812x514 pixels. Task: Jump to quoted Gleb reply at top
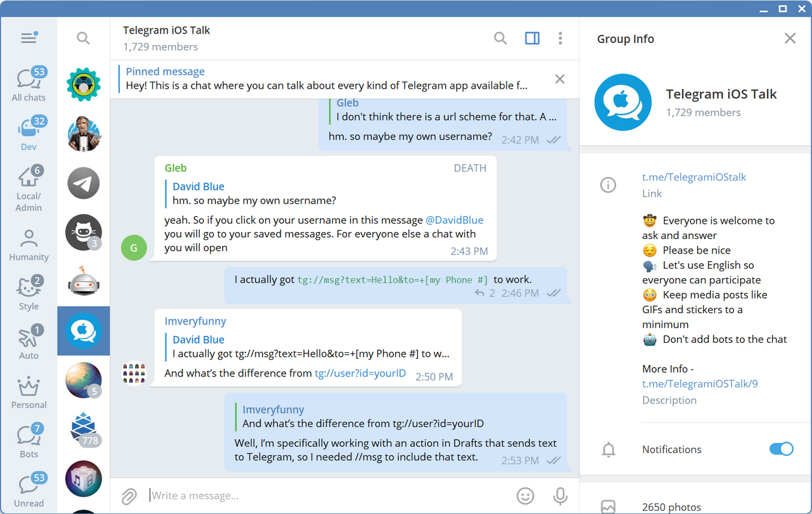[x=443, y=111]
